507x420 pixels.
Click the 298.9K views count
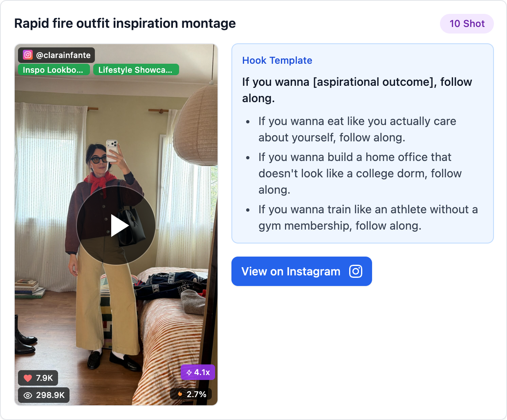tap(50, 395)
